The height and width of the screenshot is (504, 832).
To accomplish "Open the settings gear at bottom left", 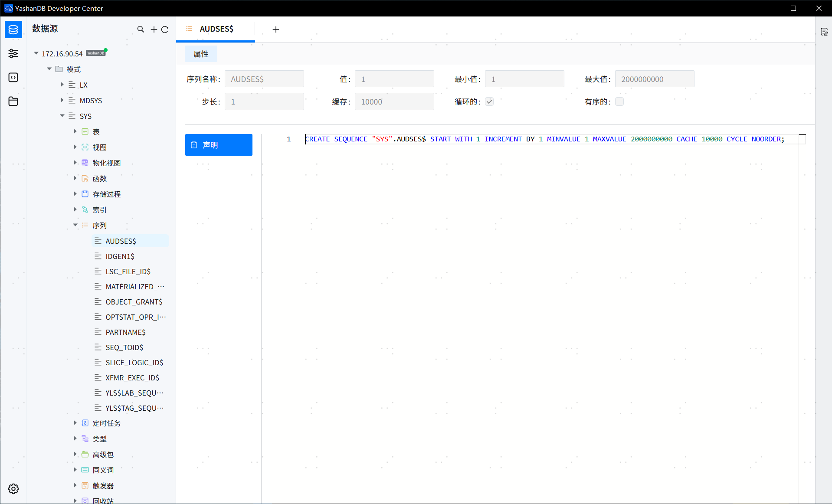I will tap(13, 489).
